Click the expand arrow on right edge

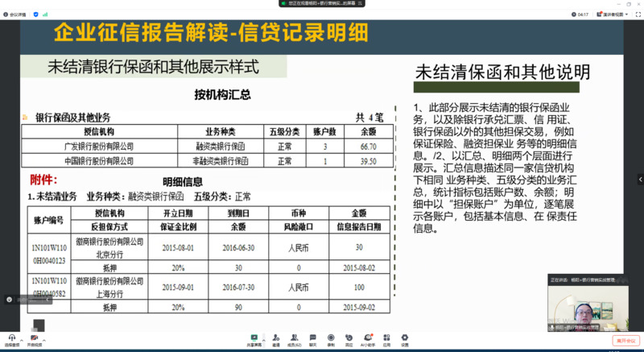click(639, 179)
